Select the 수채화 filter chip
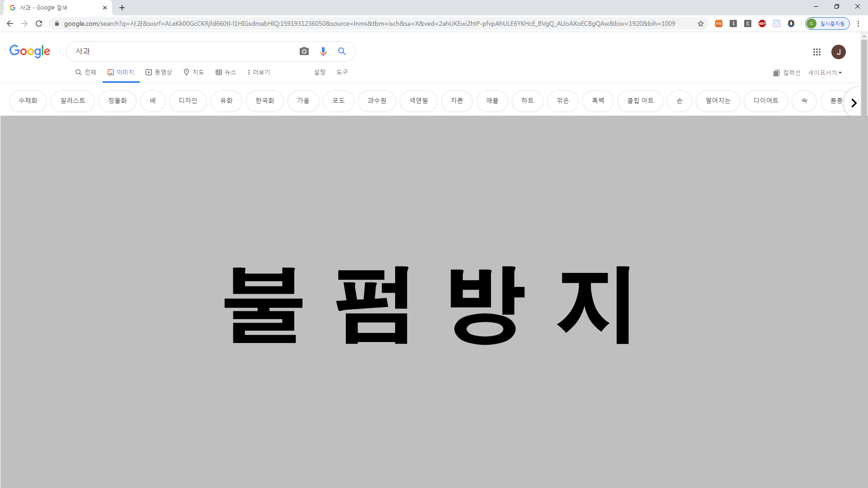Image resolution: width=868 pixels, height=488 pixels. coord(28,101)
